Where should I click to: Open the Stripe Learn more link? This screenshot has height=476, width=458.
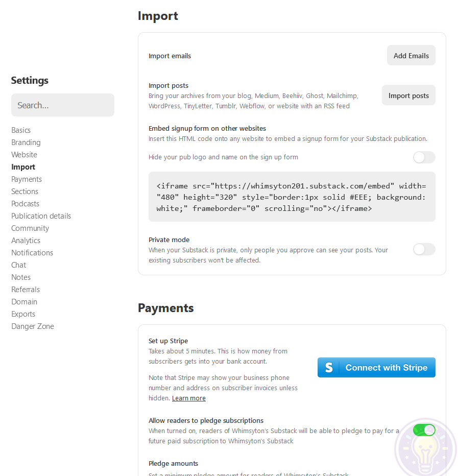pyautogui.click(x=189, y=398)
